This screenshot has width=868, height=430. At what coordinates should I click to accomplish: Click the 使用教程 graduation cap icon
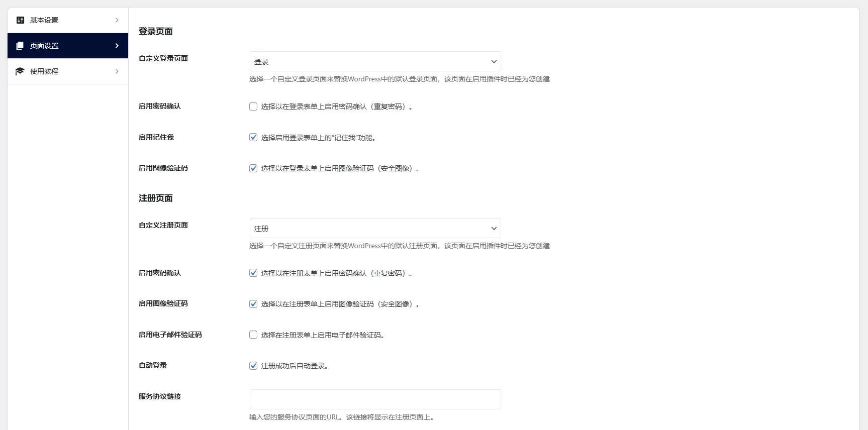(20, 71)
